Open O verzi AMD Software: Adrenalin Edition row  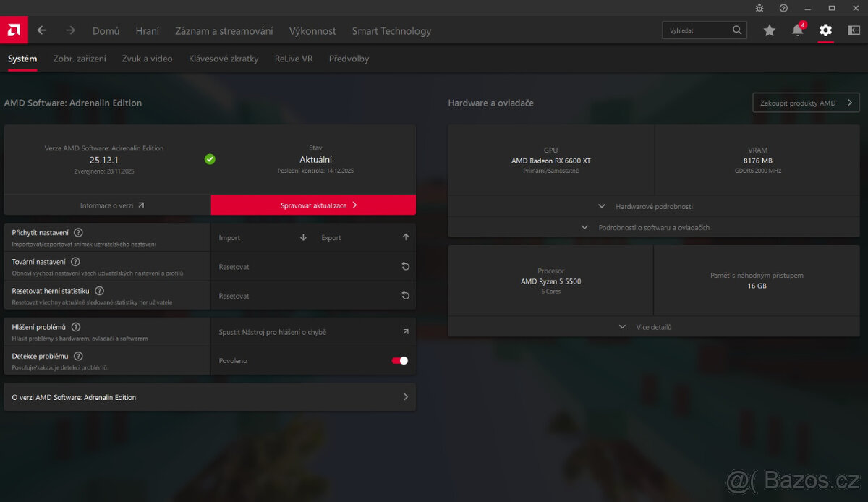[x=210, y=397]
